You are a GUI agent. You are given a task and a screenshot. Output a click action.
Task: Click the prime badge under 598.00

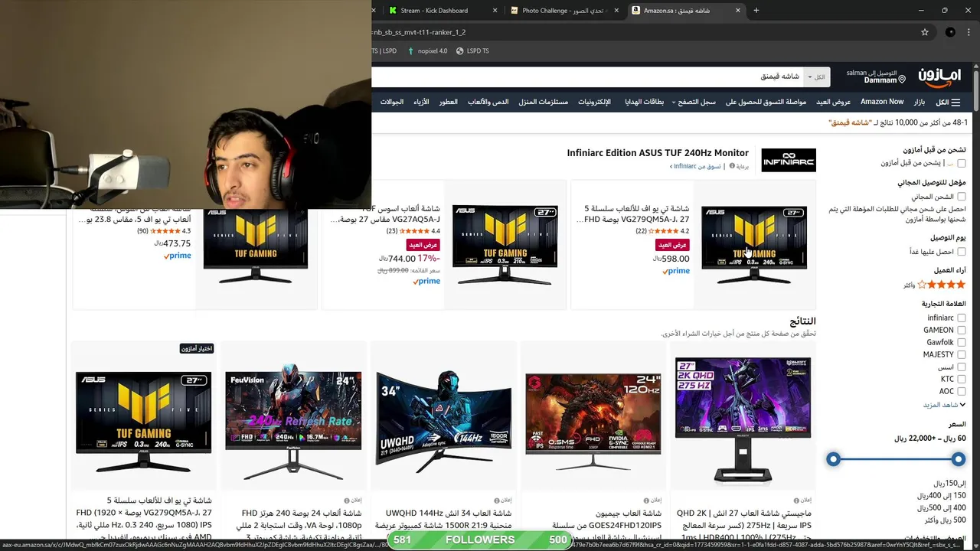point(675,271)
